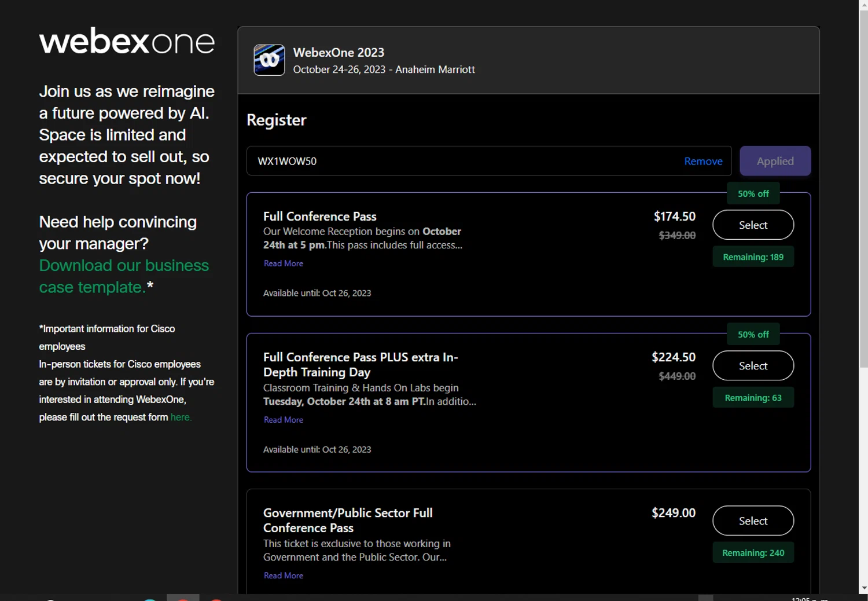Click the Applied promo button
Viewport: 868px width, 601px height.
pyautogui.click(x=775, y=161)
